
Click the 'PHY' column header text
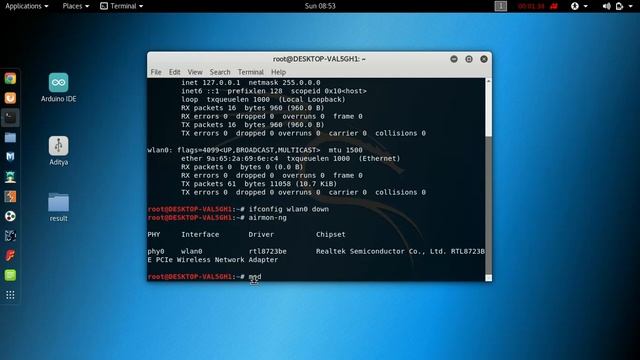[154, 234]
